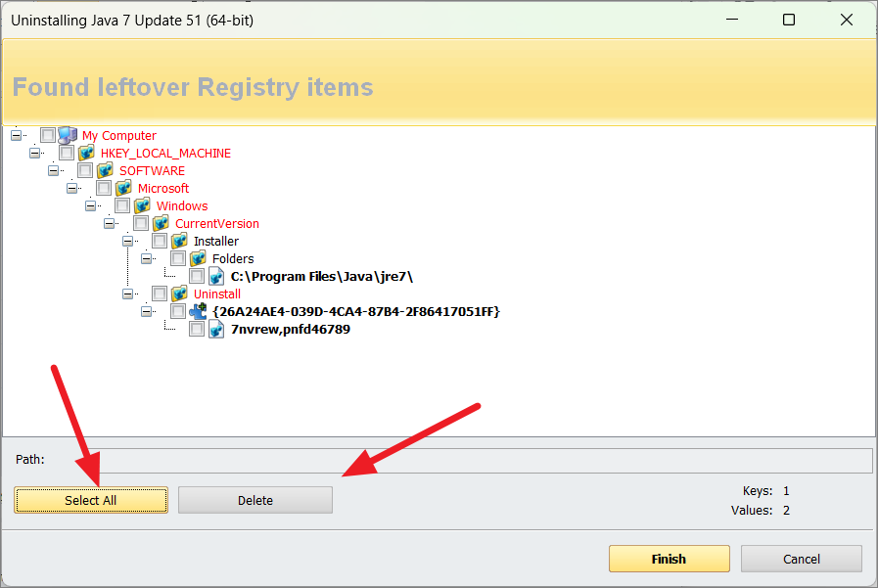The image size is (878, 588).
Task: Collapse the Windows node
Action: (90, 205)
